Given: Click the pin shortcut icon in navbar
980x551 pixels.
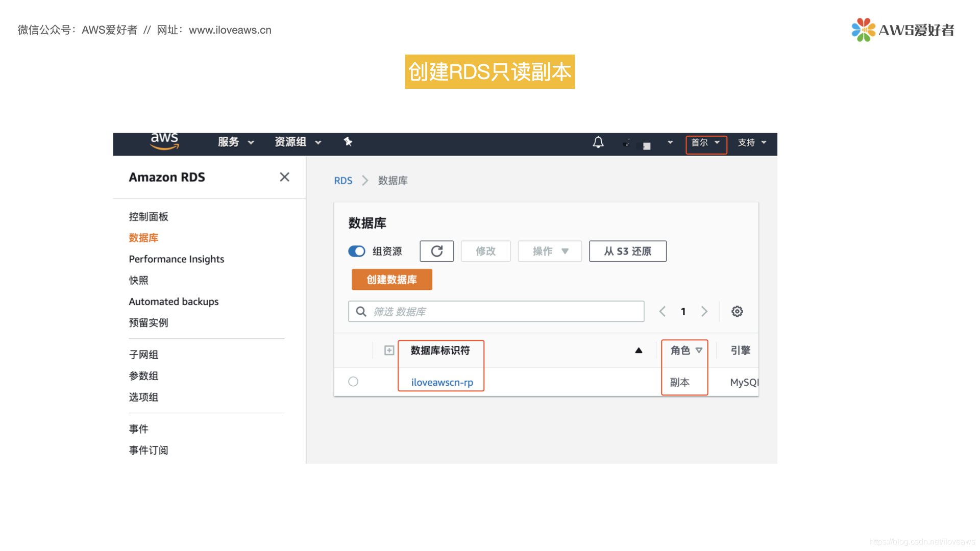Looking at the screenshot, I should point(348,142).
